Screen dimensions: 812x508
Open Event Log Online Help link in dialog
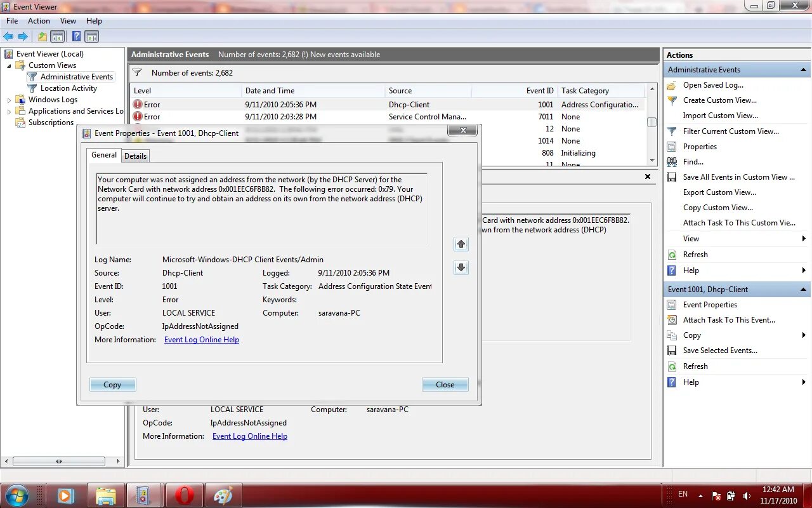[202, 340]
